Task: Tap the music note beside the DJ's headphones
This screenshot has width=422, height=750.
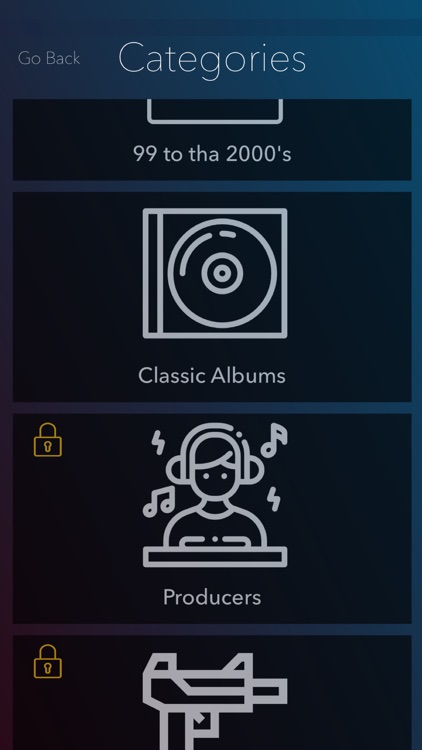Action: pos(274,440)
